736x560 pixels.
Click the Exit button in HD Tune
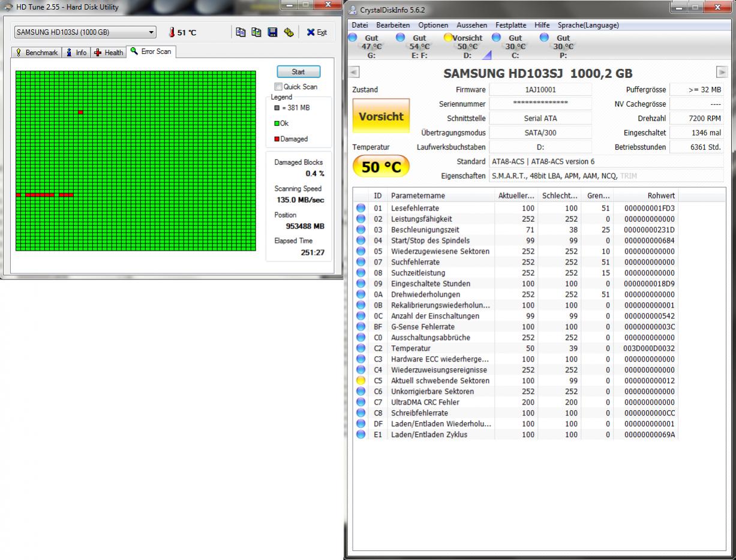point(317,32)
